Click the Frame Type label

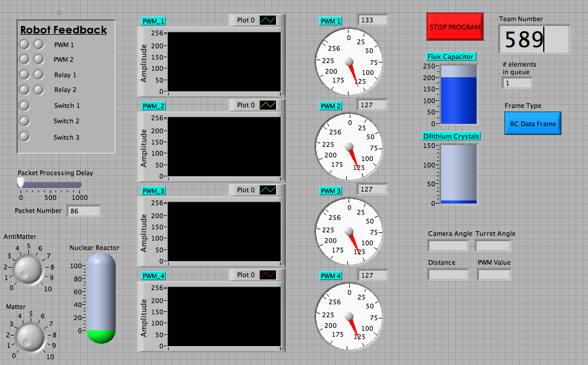(523, 106)
